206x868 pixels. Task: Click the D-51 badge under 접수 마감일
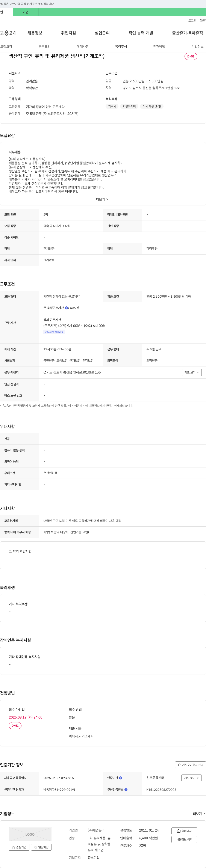(15, 726)
